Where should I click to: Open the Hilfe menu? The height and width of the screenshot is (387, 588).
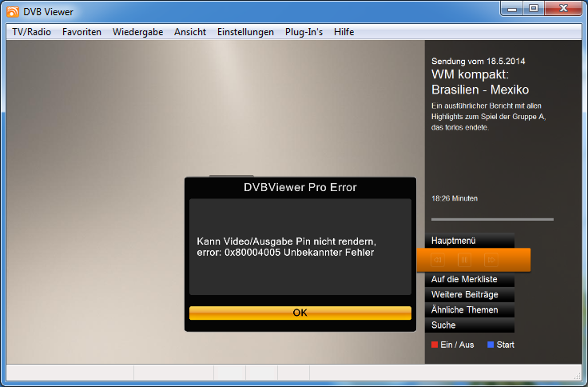(x=344, y=32)
